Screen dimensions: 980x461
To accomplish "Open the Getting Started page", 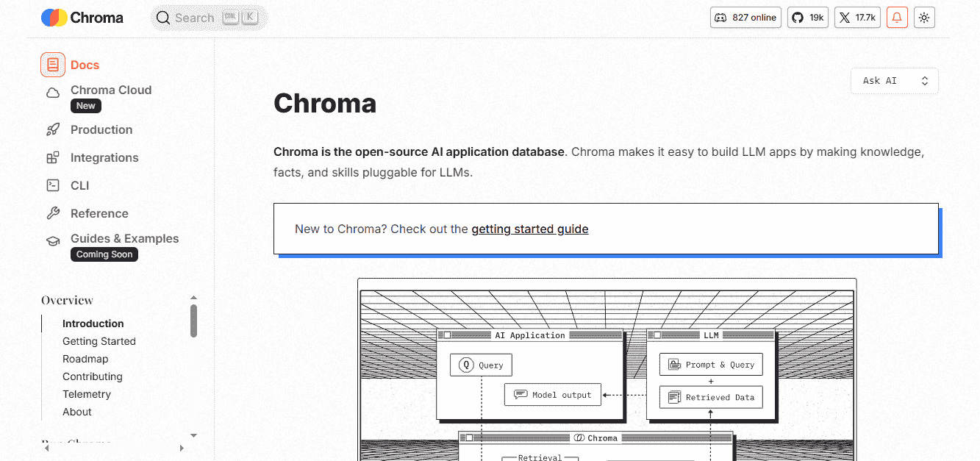I will [99, 341].
